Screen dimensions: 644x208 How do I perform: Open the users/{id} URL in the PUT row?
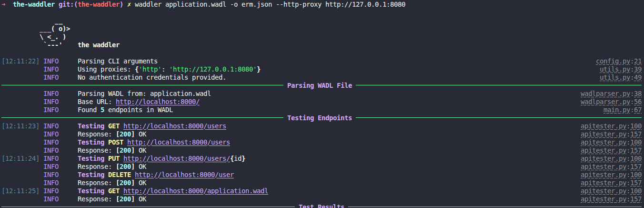click(184, 159)
